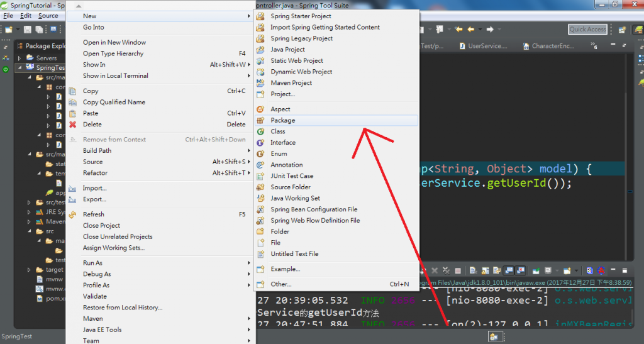Open the Show In submenu arrow
Image resolution: width=644 pixels, height=344 pixels.
[249, 64]
